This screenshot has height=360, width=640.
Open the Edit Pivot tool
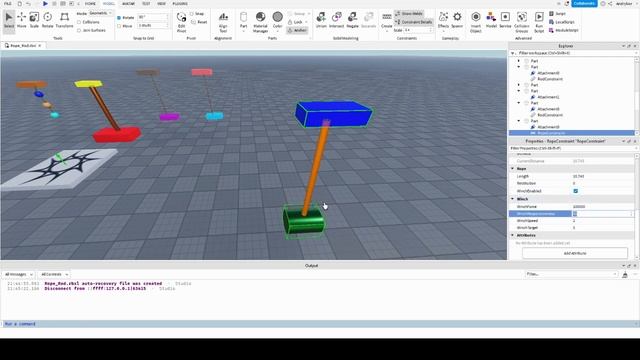pos(181,22)
